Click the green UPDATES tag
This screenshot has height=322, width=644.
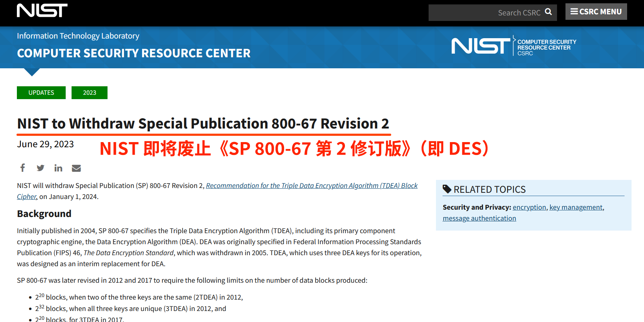click(x=41, y=93)
